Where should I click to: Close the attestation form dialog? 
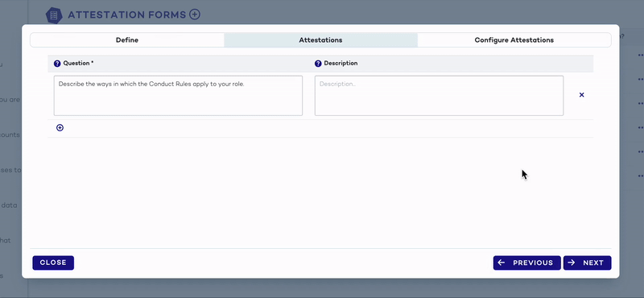pyautogui.click(x=53, y=263)
